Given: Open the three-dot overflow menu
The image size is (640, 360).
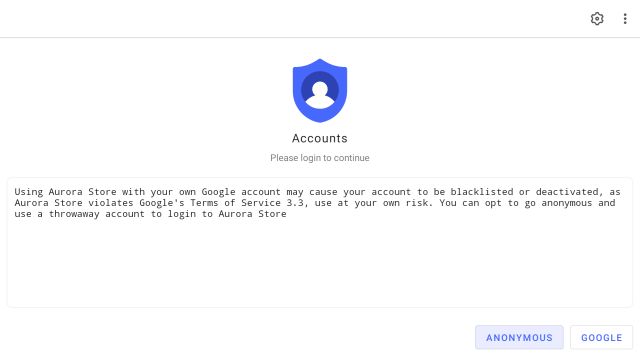Looking at the screenshot, I should pyautogui.click(x=625, y=19).
